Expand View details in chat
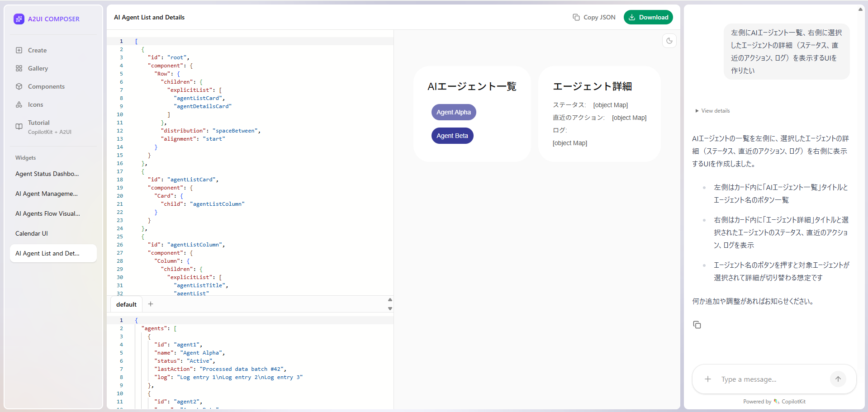 (x=713, y=111)
